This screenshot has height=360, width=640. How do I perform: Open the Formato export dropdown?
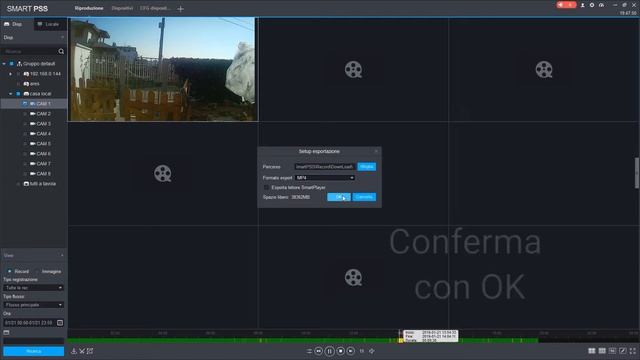tap(324, 178)
